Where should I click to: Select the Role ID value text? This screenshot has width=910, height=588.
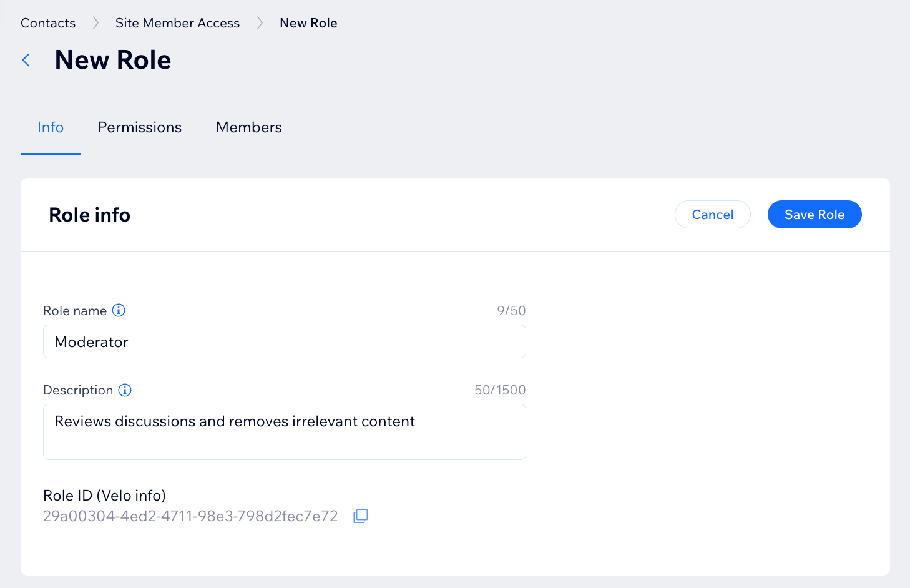coord(190,516)
